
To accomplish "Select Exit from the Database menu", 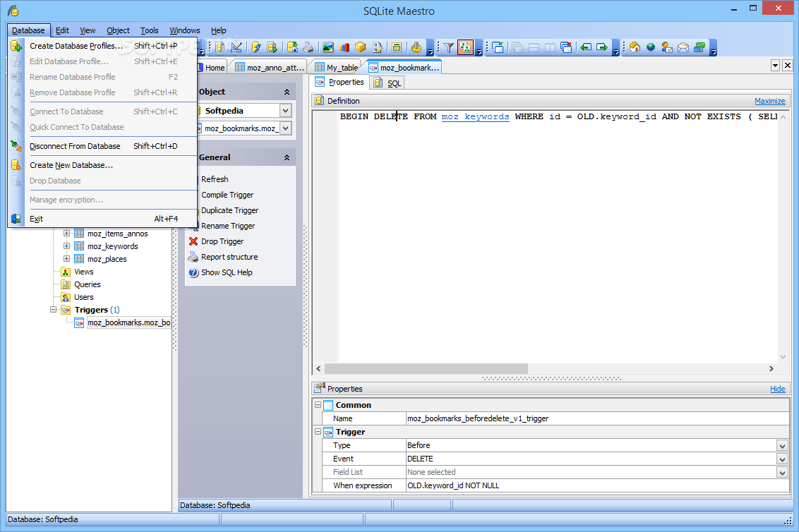I will pyautogui.click(x=102, y=219).
